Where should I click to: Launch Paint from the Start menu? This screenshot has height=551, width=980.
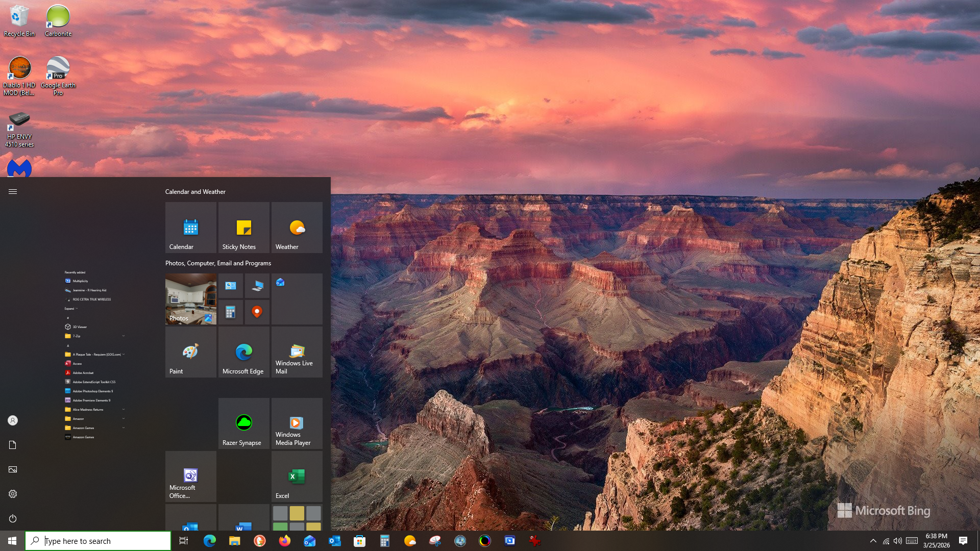tap(190, 352)
